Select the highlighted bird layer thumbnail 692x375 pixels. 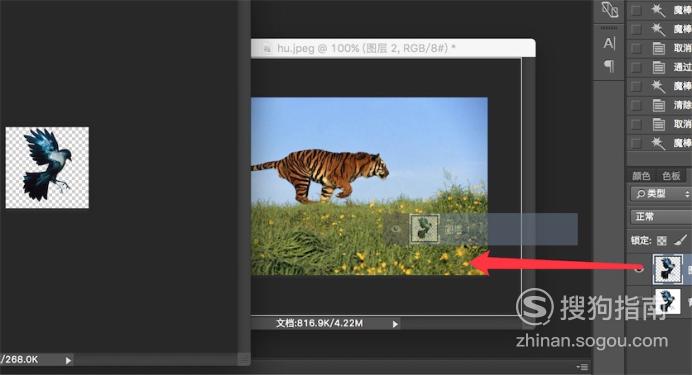pyautogui.click(x=668, y=269)
